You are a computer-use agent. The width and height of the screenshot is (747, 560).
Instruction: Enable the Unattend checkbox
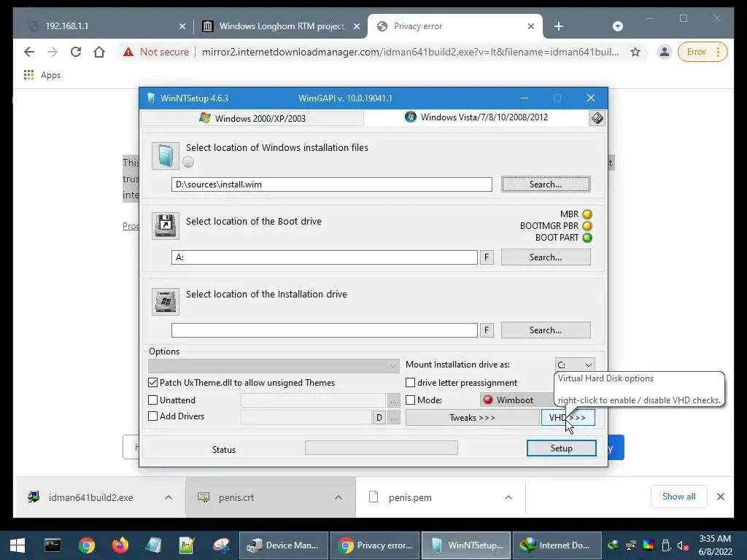[x=153, y=400]
